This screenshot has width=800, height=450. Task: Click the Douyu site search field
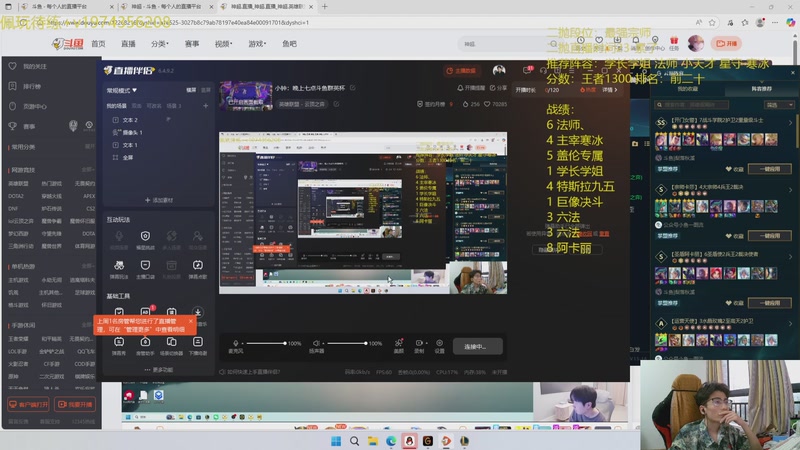click(503, 44)
